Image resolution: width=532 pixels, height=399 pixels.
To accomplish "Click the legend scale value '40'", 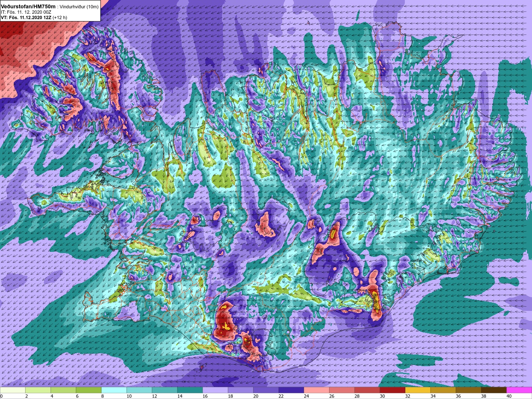I will click(510, 396).
